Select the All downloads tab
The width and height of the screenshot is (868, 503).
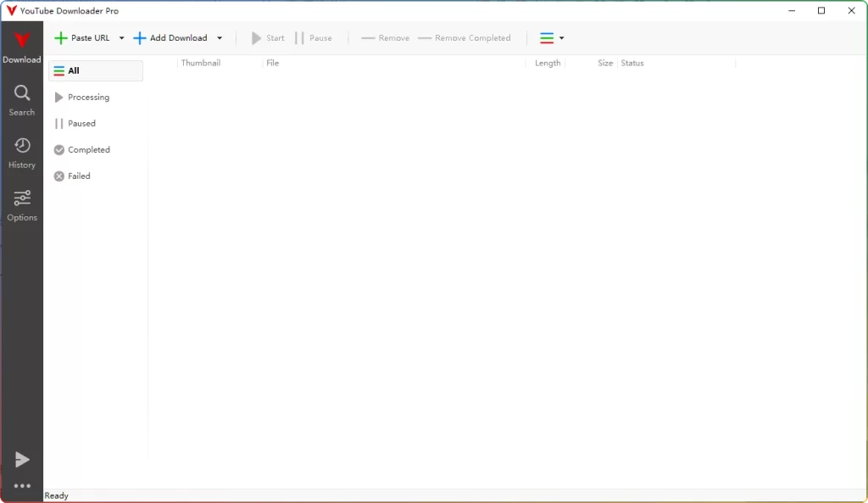click(95, 70)
